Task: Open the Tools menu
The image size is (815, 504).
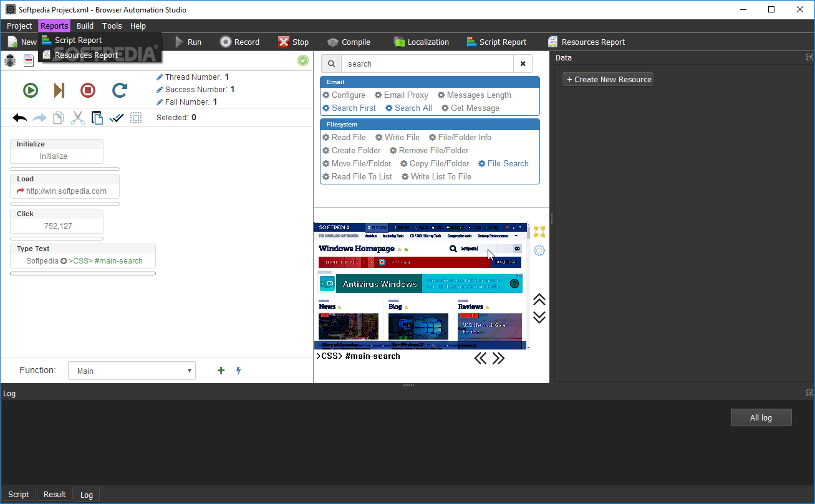Action: click(x=112, y=26)
